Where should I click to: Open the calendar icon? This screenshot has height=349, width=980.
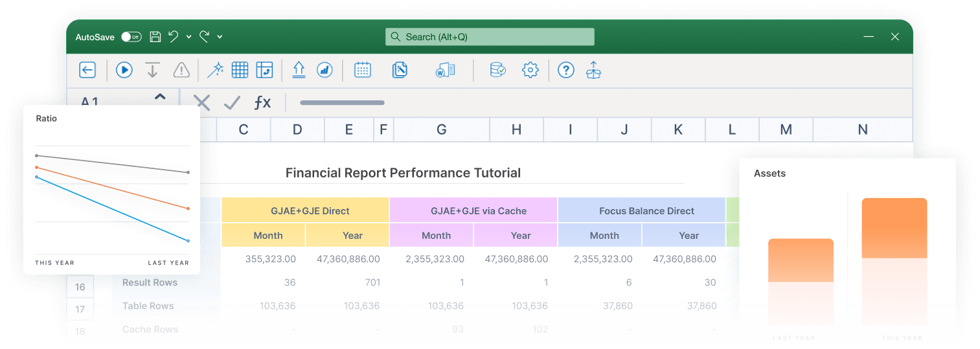[x=363, y=70]
